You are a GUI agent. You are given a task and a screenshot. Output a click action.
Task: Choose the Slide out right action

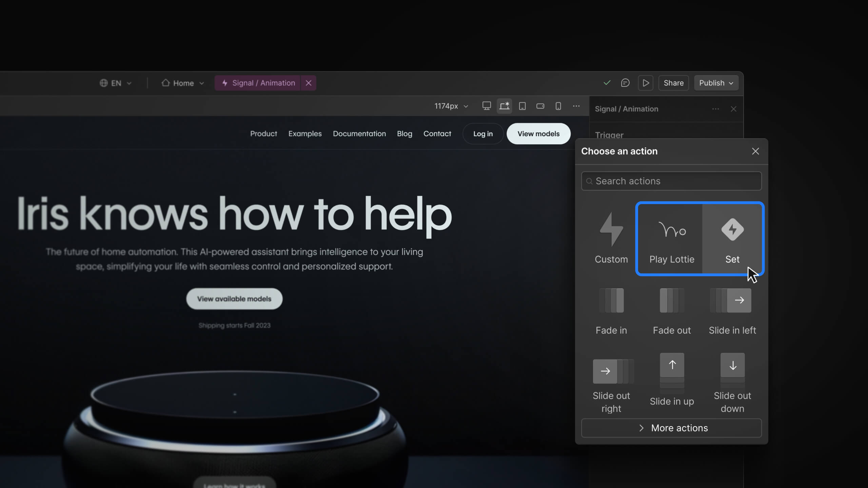point(611,383)
